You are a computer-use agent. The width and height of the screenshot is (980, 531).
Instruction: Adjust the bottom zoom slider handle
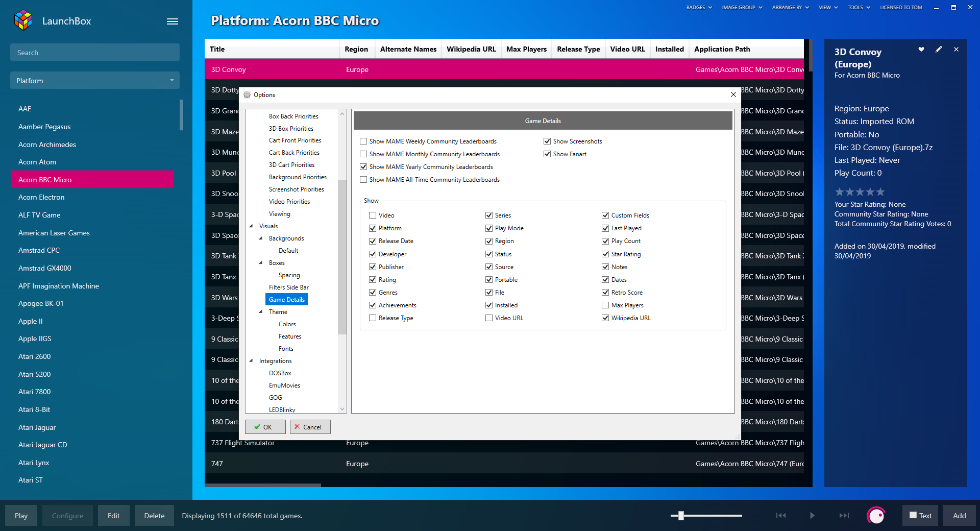point(681,516)
